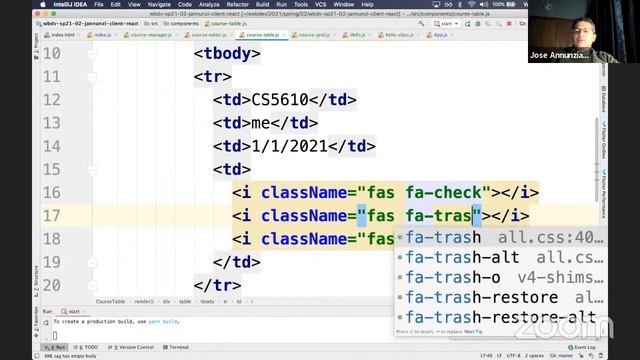Click the Git: master branch status entry
Viewport: 640px width, 360px height.
point(561,356)
